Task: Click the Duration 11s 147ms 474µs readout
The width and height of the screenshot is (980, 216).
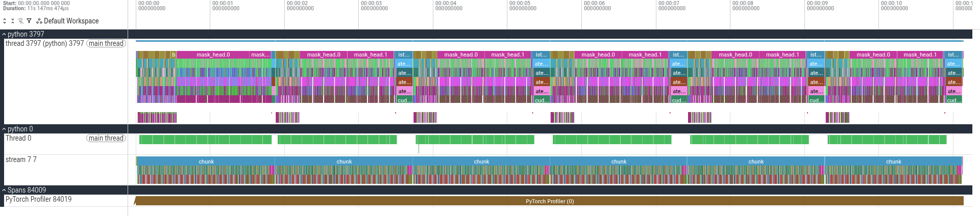Action: pos(36,9)
